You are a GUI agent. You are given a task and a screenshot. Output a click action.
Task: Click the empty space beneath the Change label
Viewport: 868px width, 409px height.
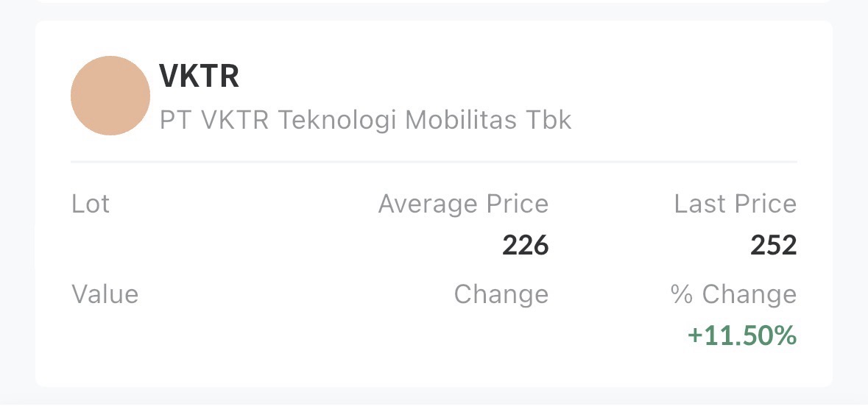pos(501,336)
